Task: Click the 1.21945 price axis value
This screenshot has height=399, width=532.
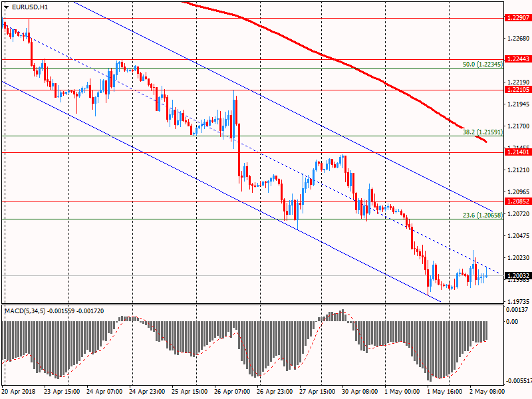Action: (x=519, y=104)
